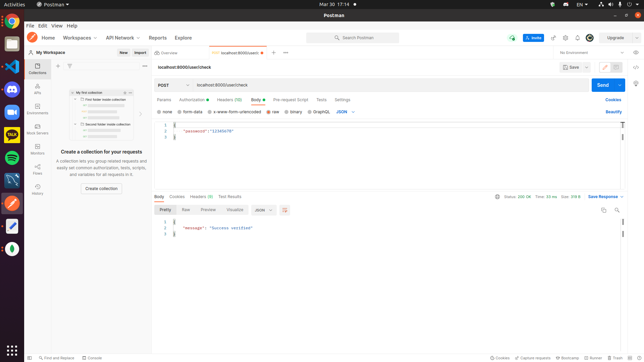The height and width of the screenshot is (362, 644).
Task: Open the JSON body format dropdown
Action: (345, 112)
